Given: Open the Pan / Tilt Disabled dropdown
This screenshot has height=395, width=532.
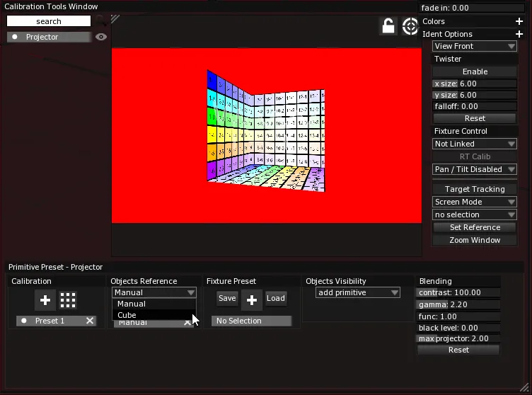Looking at the screenshot, I should 474,169.
